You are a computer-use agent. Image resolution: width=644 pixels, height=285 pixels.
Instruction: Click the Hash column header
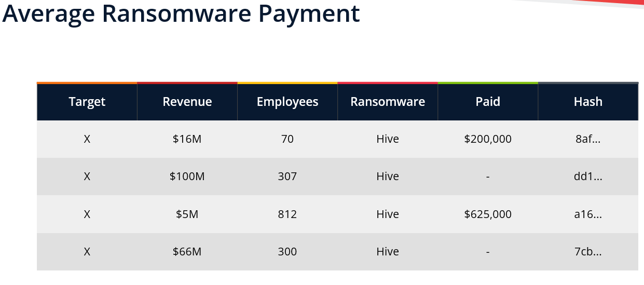click(x=588, y=102)
